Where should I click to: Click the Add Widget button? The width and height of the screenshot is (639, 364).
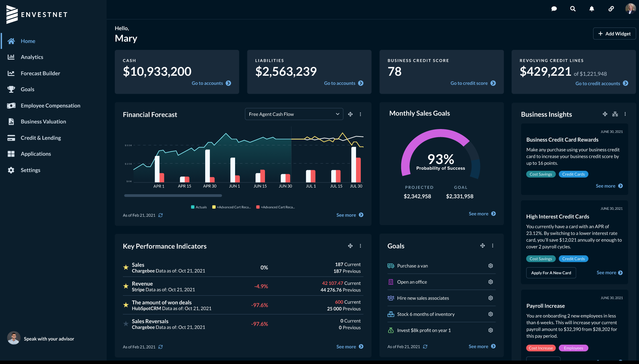click(614, 34)
